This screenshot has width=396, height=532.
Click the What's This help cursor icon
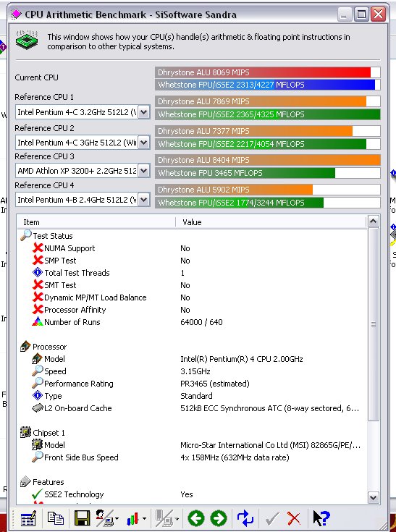point(321,518)
